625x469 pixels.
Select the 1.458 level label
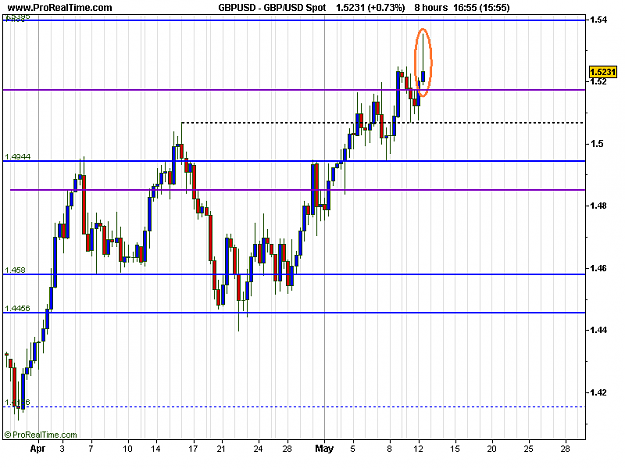coord(14,270)
